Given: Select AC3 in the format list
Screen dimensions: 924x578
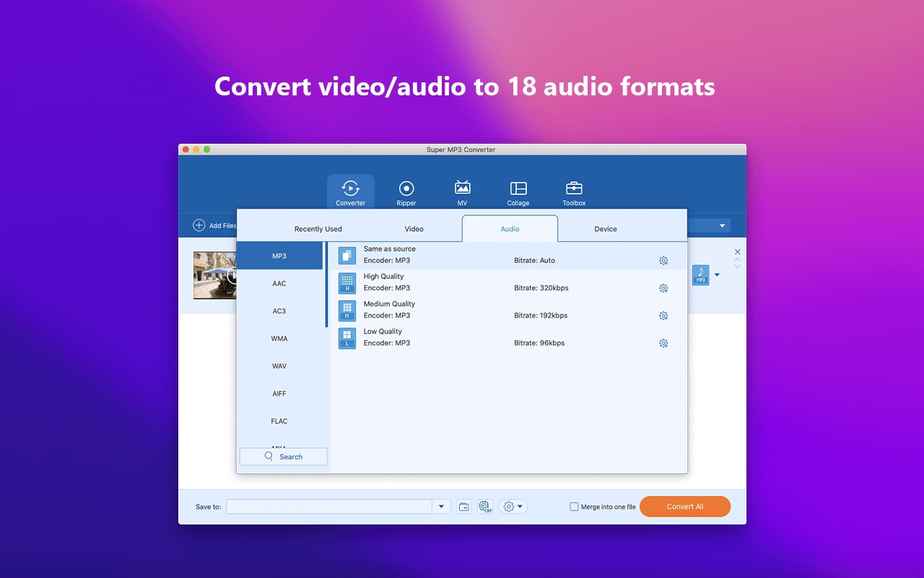Looking at the screenshot, I should [x=279, y=311].
